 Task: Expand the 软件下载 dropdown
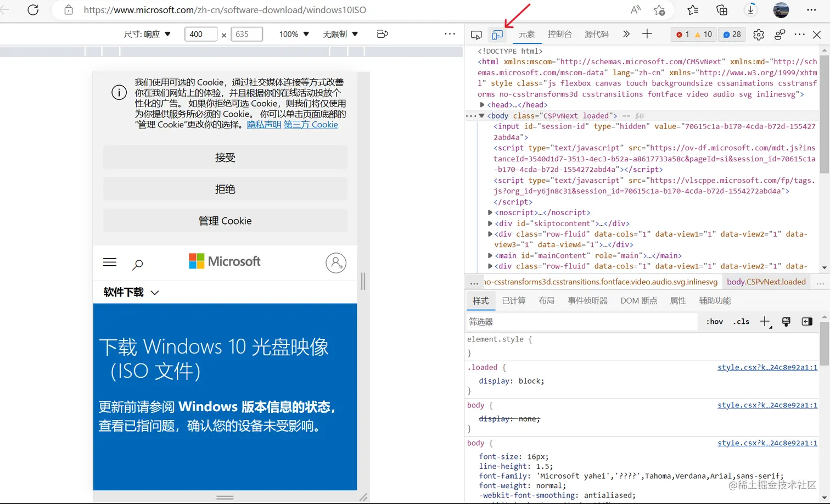point(132,293)
